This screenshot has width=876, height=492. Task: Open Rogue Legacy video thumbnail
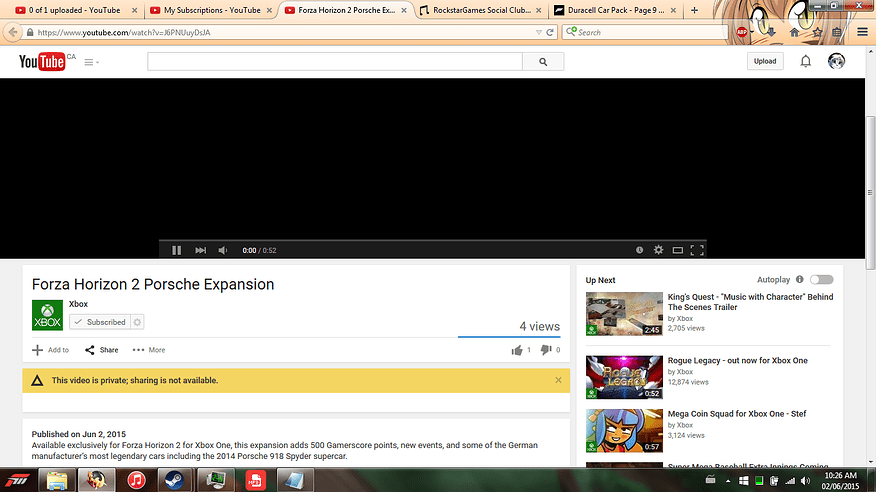(x=624, y=377)
